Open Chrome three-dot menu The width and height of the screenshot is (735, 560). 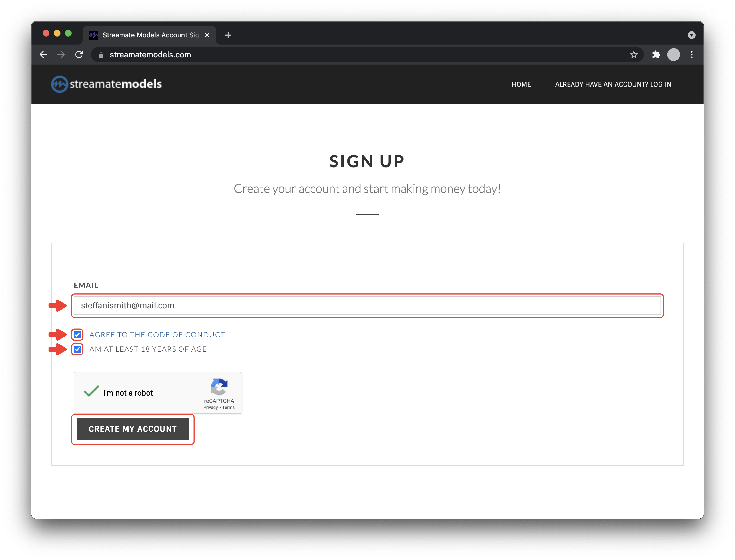click(692, 55)
